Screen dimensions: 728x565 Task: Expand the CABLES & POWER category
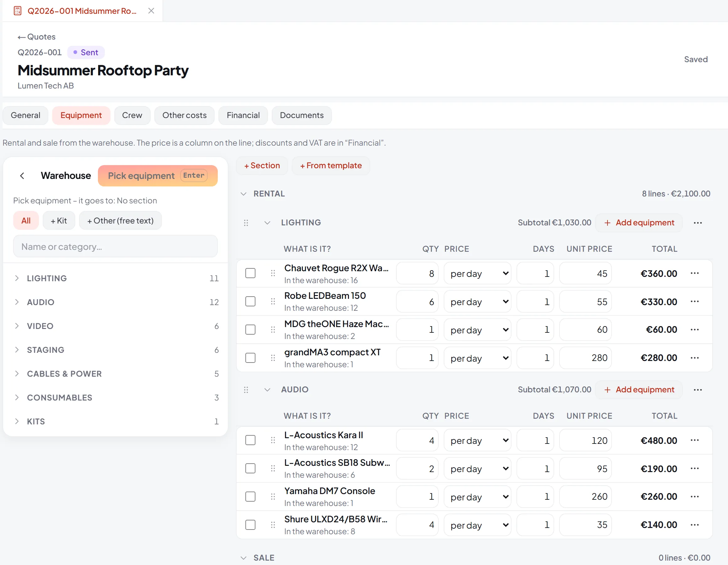click(115, 374)
